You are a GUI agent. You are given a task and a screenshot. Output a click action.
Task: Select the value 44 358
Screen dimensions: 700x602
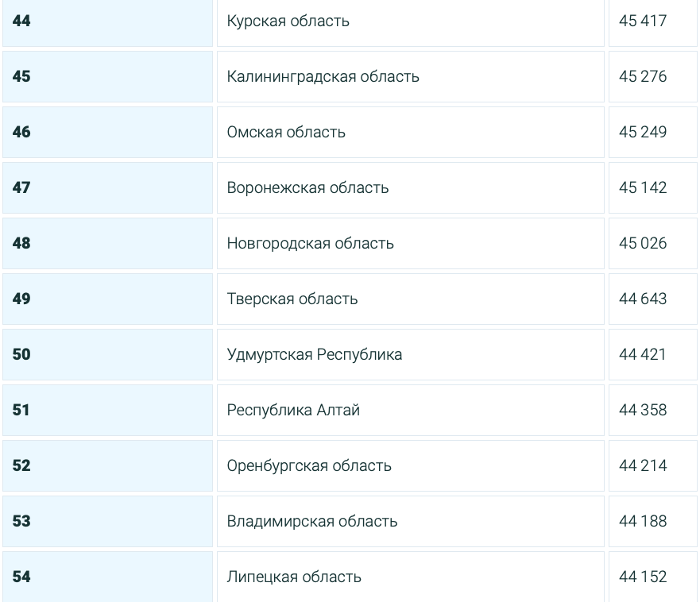(x=643, y=411)
